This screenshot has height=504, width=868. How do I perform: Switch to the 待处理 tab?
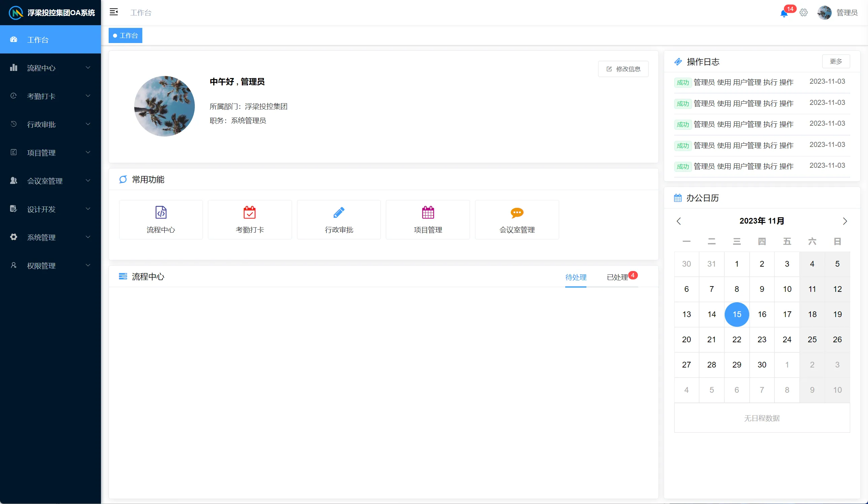576,277
